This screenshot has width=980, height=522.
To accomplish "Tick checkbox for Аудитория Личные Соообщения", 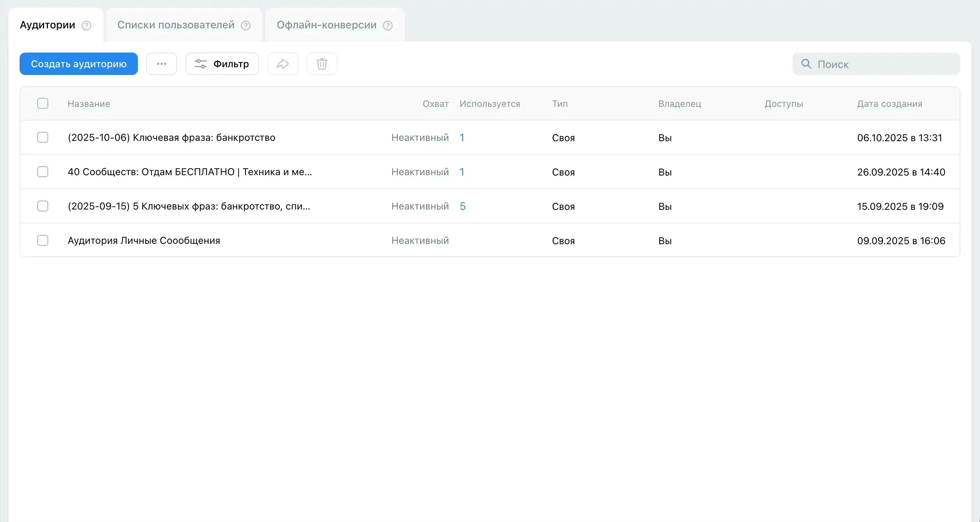I will point(43,241).
